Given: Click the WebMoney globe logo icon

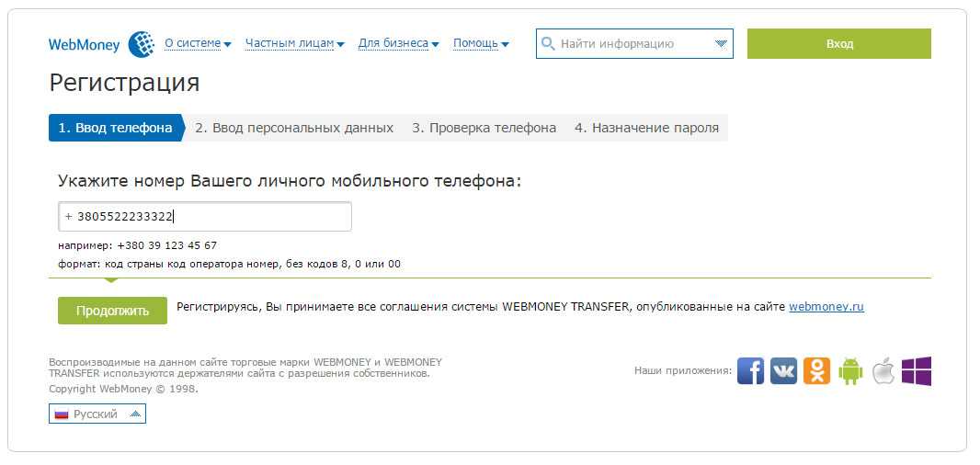Looking at the screenshot, I should click(142, 44).
